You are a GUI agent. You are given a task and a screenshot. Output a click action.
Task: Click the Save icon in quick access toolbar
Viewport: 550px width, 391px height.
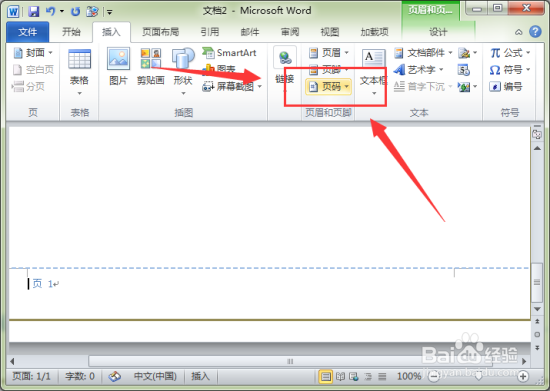pyautogui.click(x=33, y=12)
